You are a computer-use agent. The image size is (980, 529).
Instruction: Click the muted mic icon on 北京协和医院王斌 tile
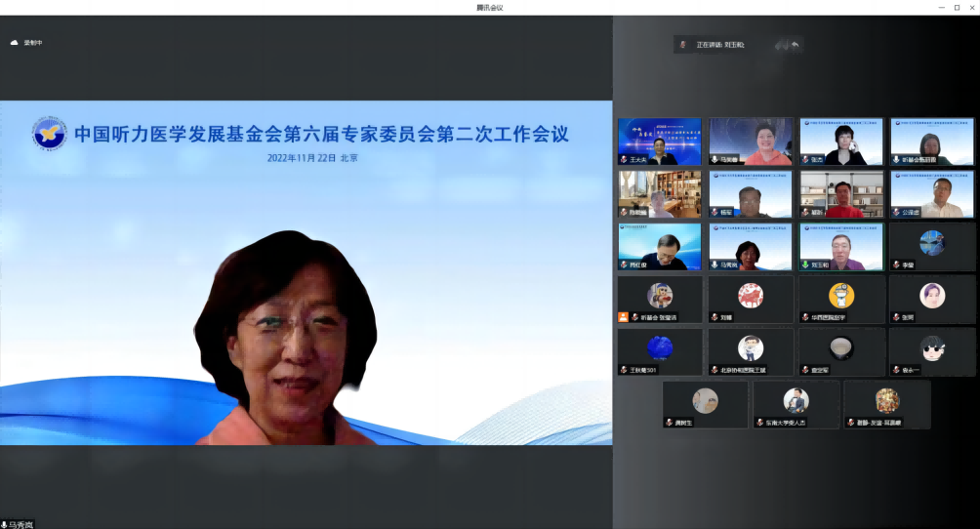714,370
